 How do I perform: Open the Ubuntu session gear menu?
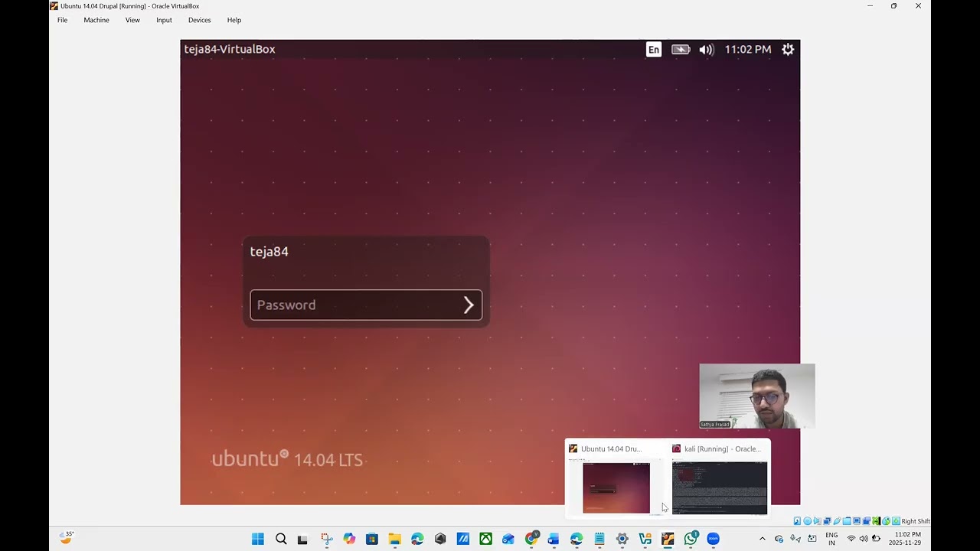(788, 49)
